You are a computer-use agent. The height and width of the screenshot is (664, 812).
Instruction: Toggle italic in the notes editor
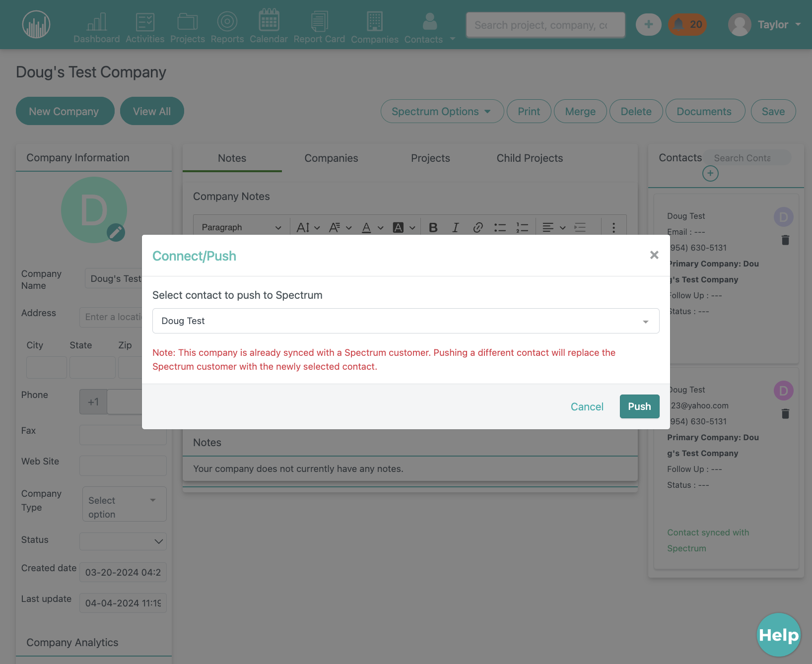tap(455, 227)
